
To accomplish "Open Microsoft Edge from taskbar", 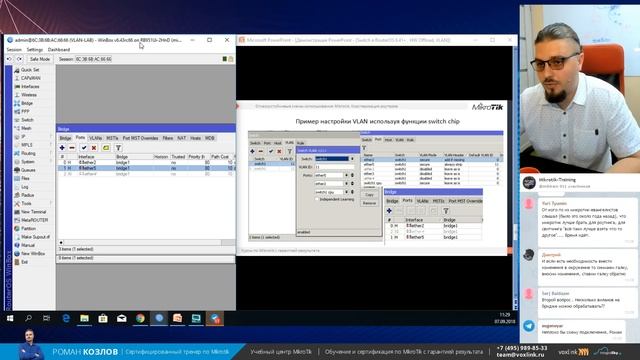I will point(66,318).
